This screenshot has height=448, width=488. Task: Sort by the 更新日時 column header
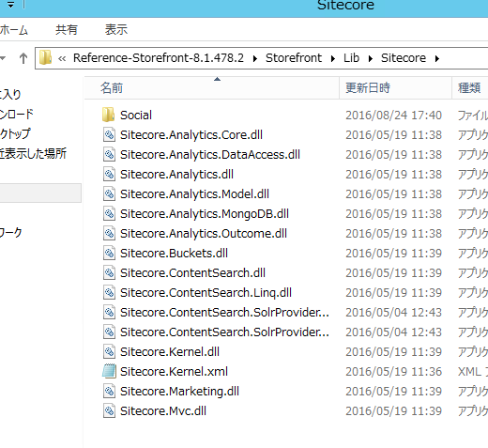click(x=396, y=88)
